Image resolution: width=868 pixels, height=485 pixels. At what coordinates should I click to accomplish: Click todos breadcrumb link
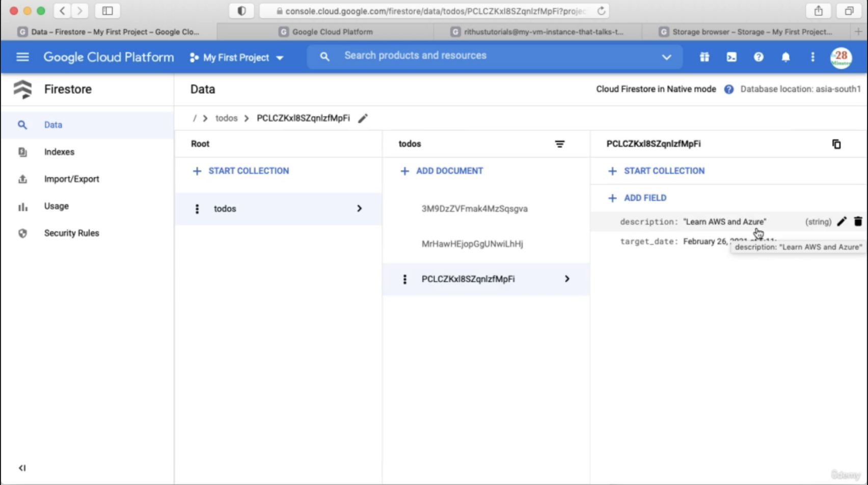226,118
